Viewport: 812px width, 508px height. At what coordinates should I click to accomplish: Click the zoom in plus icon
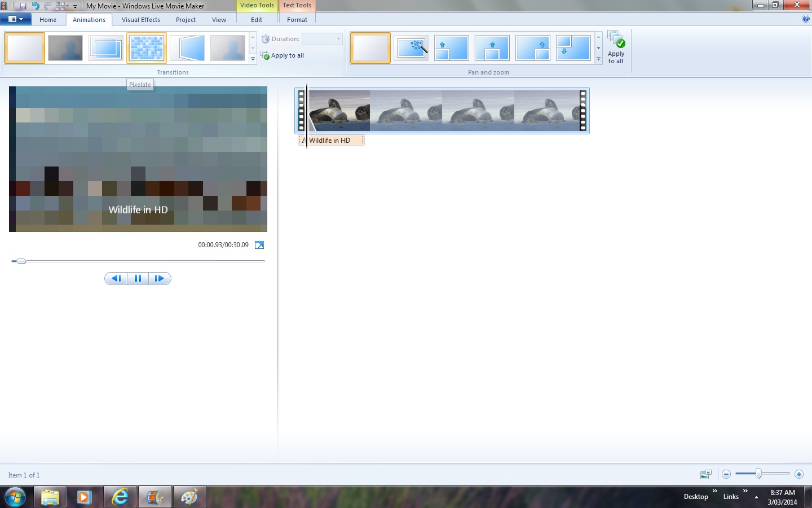798,474
